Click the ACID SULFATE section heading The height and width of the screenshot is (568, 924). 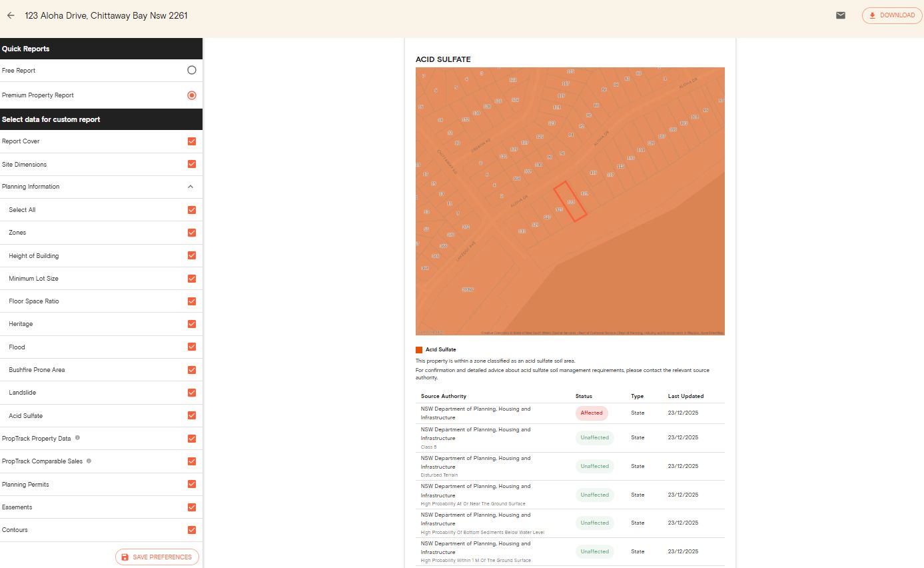pos(443,59)
